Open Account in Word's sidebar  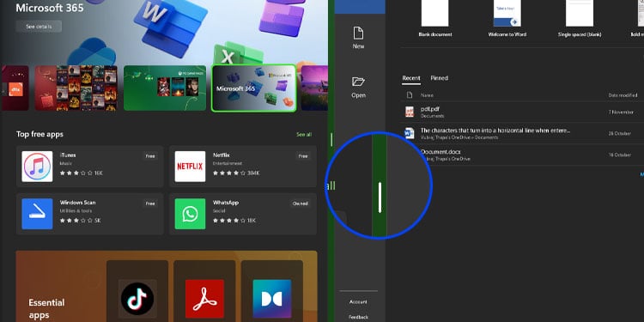[x=358, y=302]
